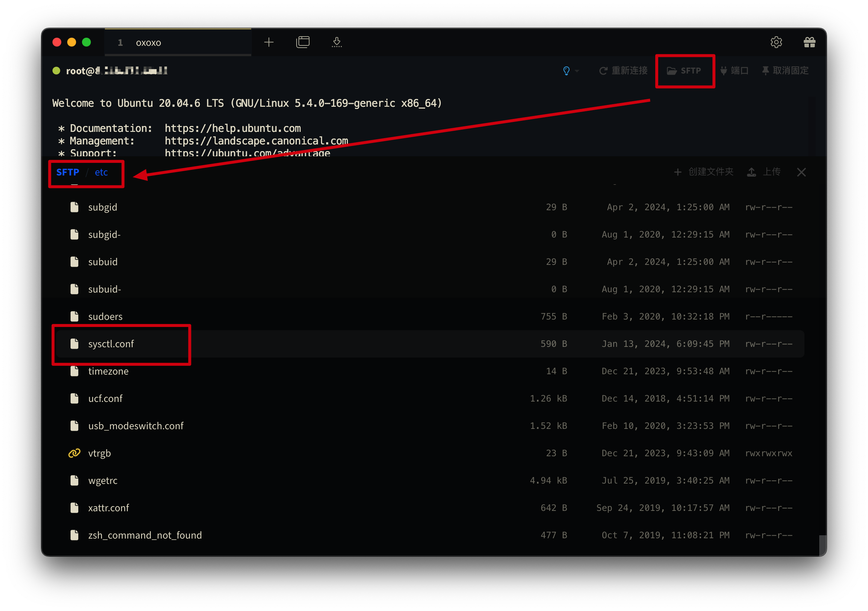Click the file icon beside usb_modeswitch.conf
Image resolution: width=868 pixels, height=611 pixels.
[75, 426]
